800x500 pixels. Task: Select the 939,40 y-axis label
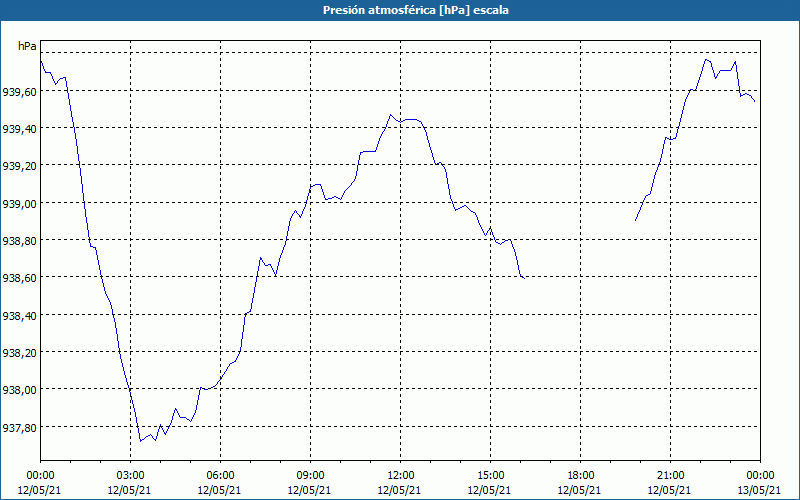pos(19,129)
